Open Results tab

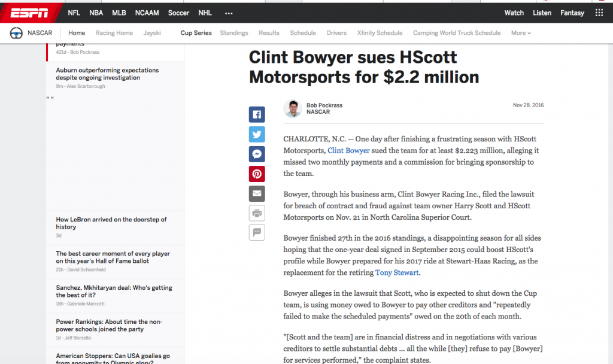pyautogui.click(x=269, y=33)
